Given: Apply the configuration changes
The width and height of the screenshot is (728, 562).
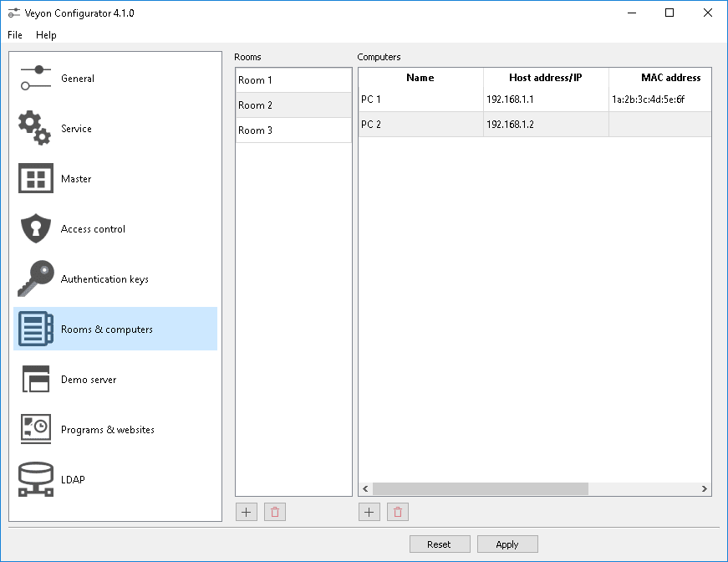Looking at the screenshot, I should click(x=507, y=544).
